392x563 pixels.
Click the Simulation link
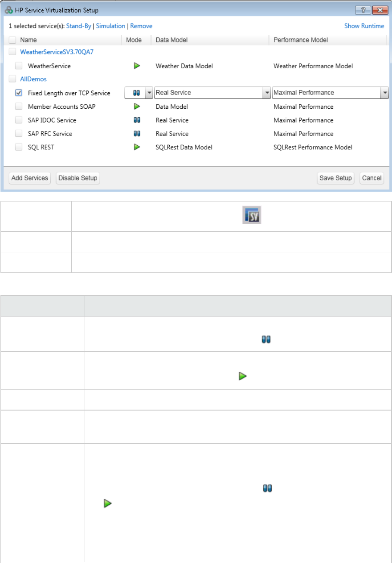[x=110, y=26]
